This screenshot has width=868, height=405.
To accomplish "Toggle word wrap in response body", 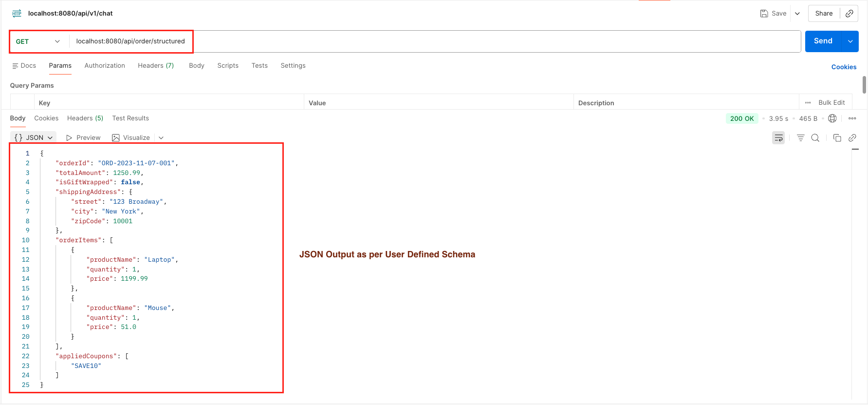I will coord(778,138).
